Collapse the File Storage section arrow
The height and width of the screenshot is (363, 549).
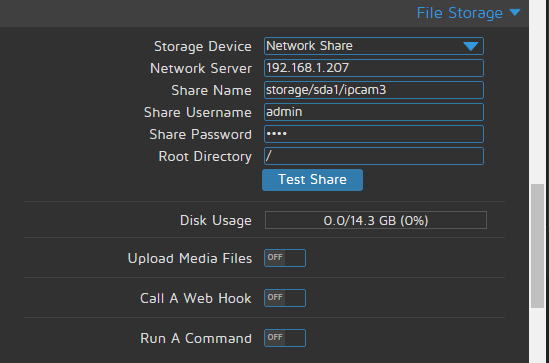coord(514,13)
